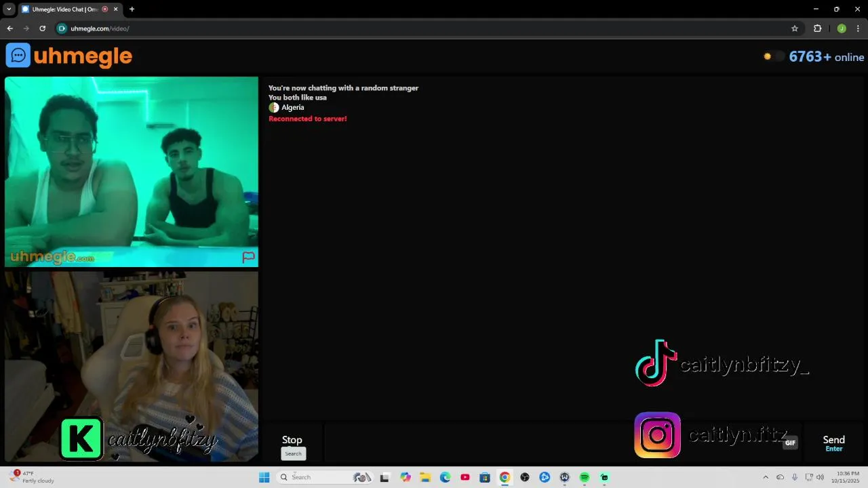
Task: Open the volume control in the tray
Action: coord(820,477)
